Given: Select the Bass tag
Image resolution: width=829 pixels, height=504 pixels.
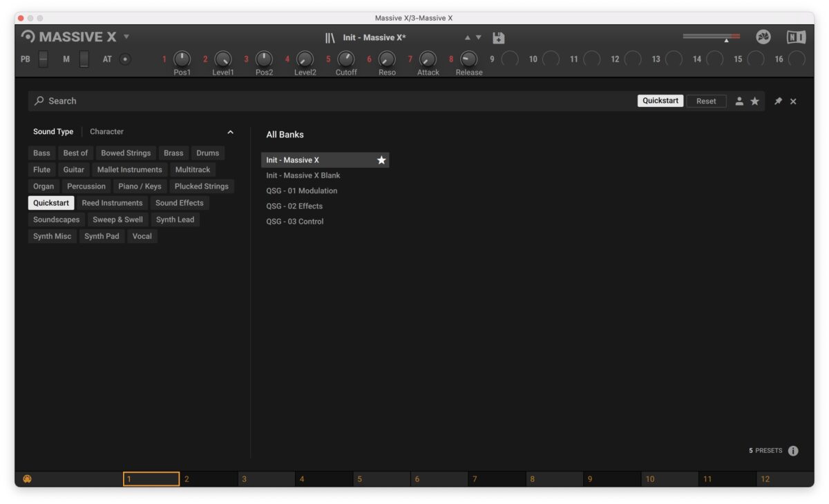Looking at the screenshot, I should tap(41, 153).
